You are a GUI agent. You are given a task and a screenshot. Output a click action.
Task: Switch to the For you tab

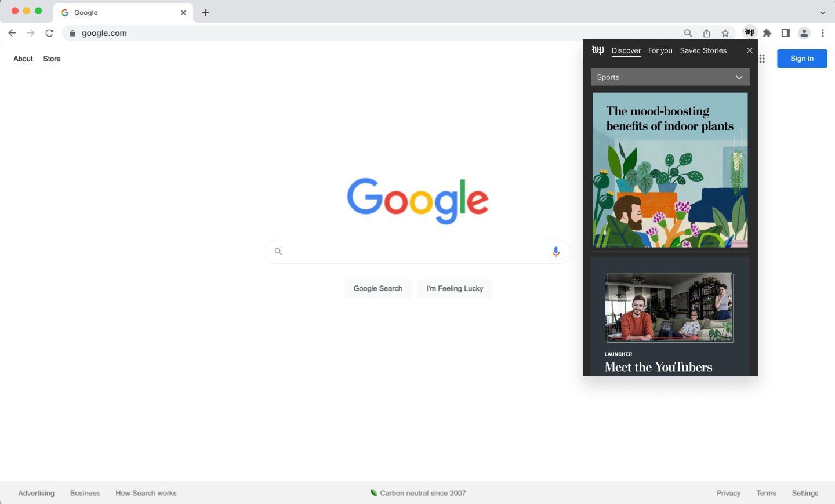coord(660,51)
